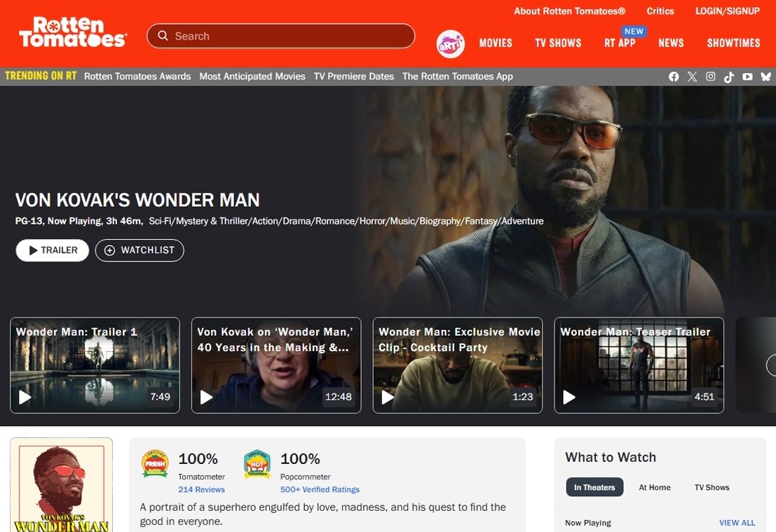
Task: Open the NEWS menu item
Action: (x=671, y=43)
